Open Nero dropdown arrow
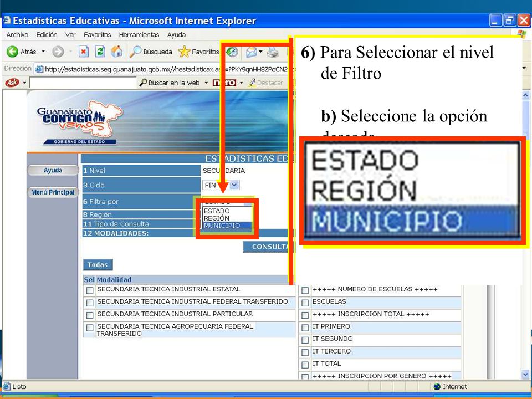Image resolution: width=532 pixels, height=399 pixels. [241, 83]
